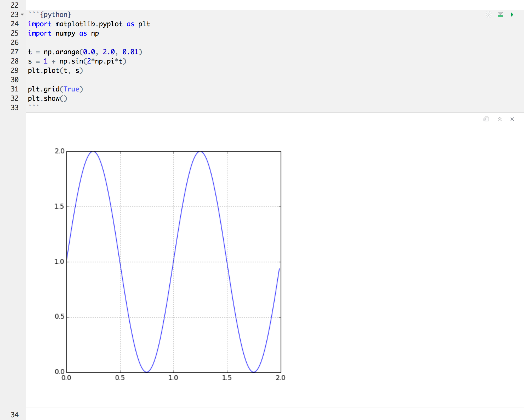Fold the code chunk at line 23

point(22,15)
